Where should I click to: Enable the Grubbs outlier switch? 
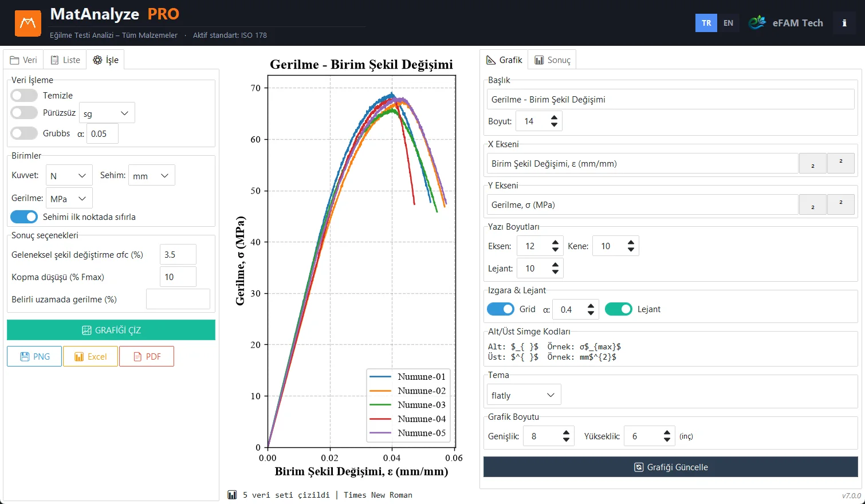point(24,133)
